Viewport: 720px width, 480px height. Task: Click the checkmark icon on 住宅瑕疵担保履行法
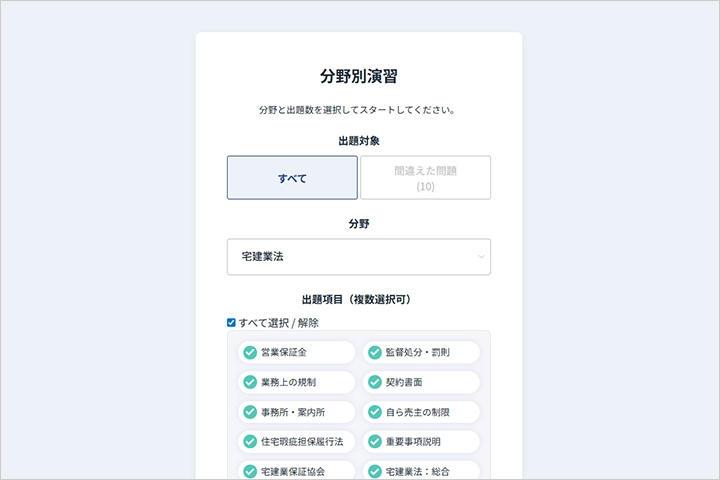pyautogui.click(x=250, y=441)
